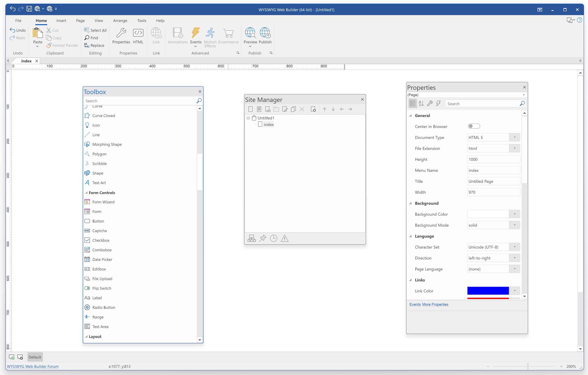Open the Document Type dropdown
The height and width of the screenshot is (375, 588).
pyautogui.click(x=514, y=137)
